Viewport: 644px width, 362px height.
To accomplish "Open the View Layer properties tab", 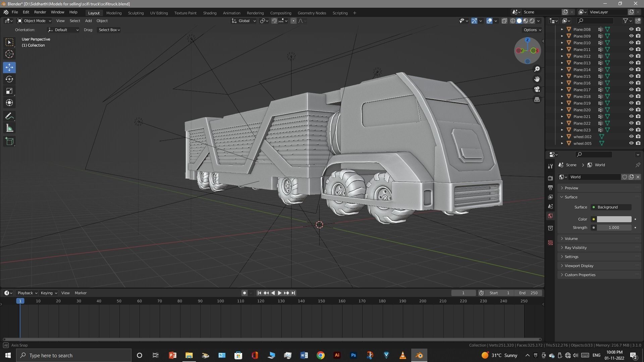I will coord(550,197).
